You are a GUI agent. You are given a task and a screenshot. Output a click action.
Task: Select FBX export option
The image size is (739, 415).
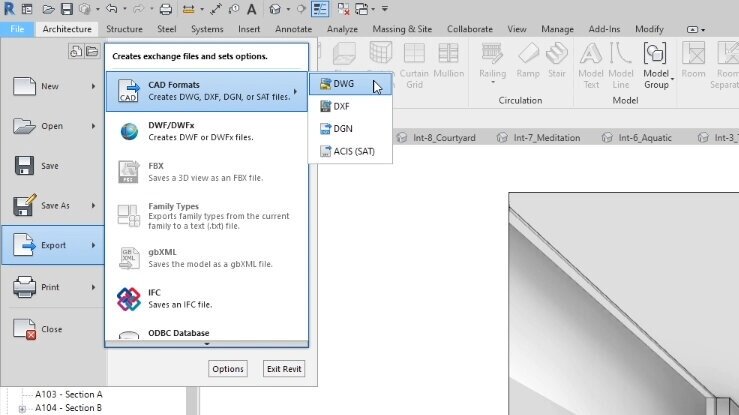click(207, 172)
